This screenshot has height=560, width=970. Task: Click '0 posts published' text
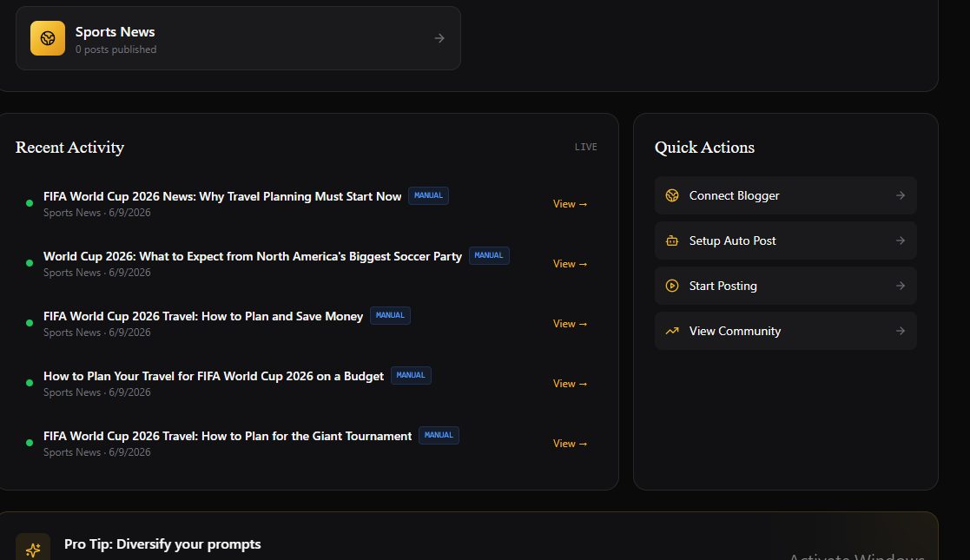pyautogui.click(x=115, y=49)
